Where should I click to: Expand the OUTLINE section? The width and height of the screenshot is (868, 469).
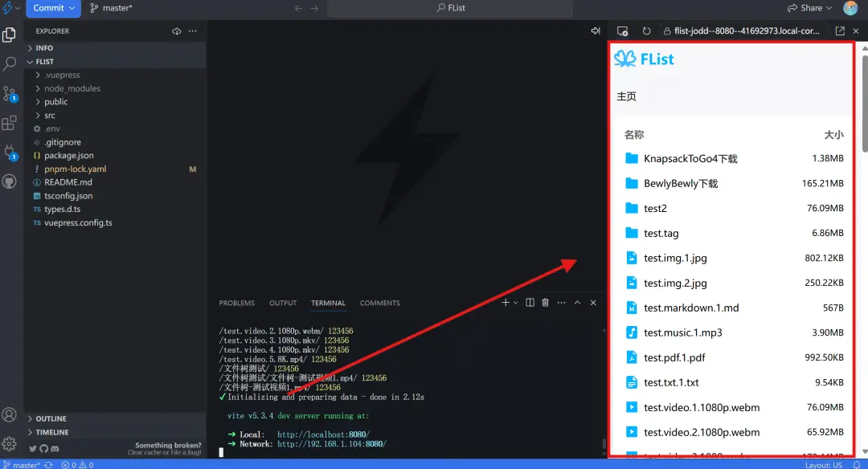(x=51, y=418)
